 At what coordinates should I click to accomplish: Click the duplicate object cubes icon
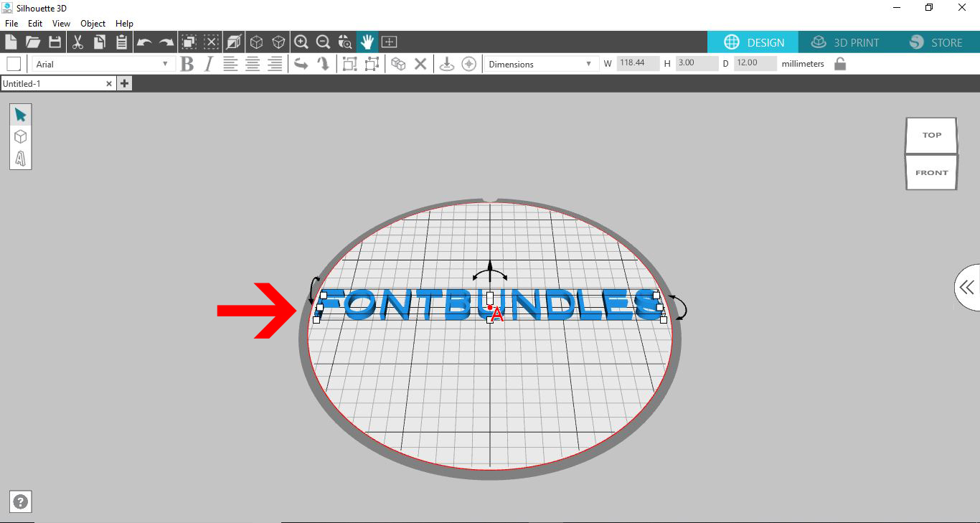pos(398,64)
